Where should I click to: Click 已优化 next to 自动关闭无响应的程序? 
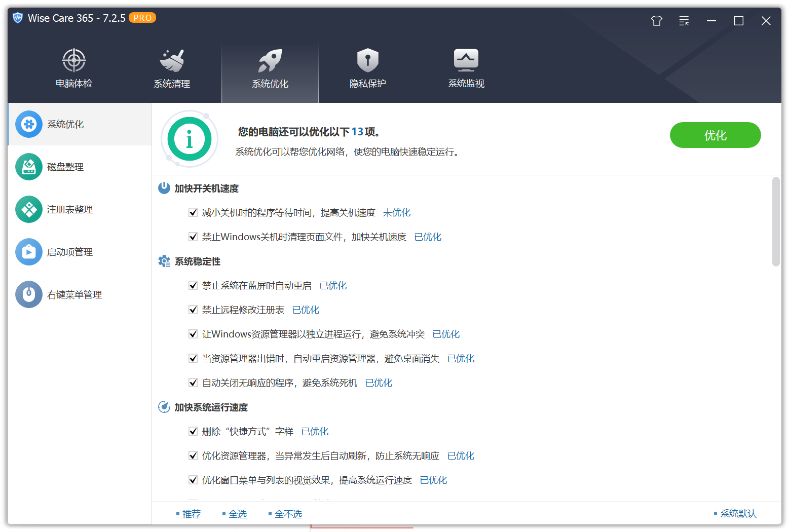coord(379,383)
